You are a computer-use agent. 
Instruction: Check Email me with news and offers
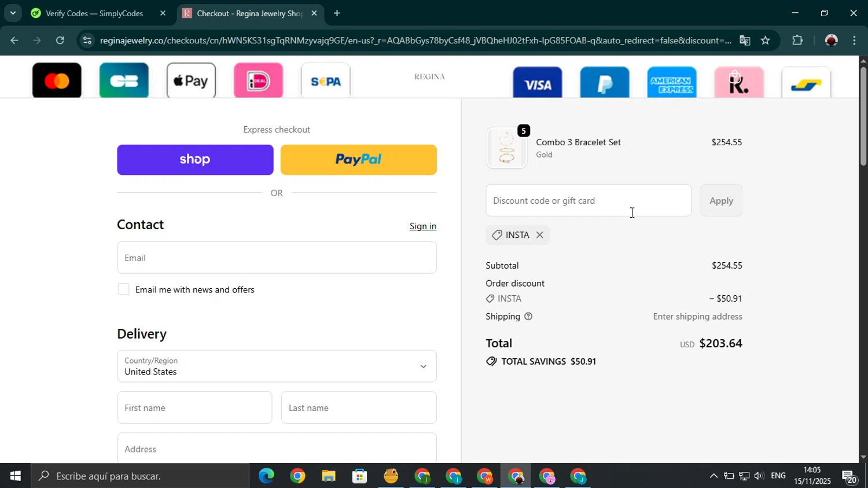pyautogui.click(x=123, y=289)
